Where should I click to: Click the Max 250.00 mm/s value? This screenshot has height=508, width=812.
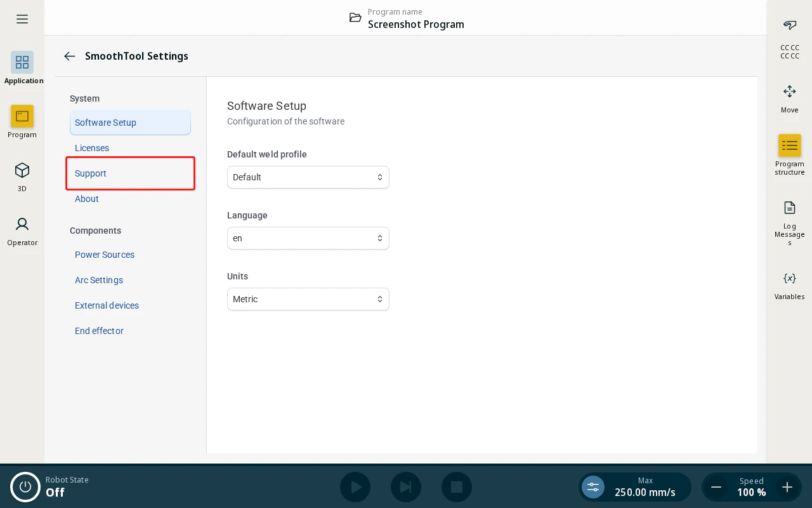click(645, 492)
